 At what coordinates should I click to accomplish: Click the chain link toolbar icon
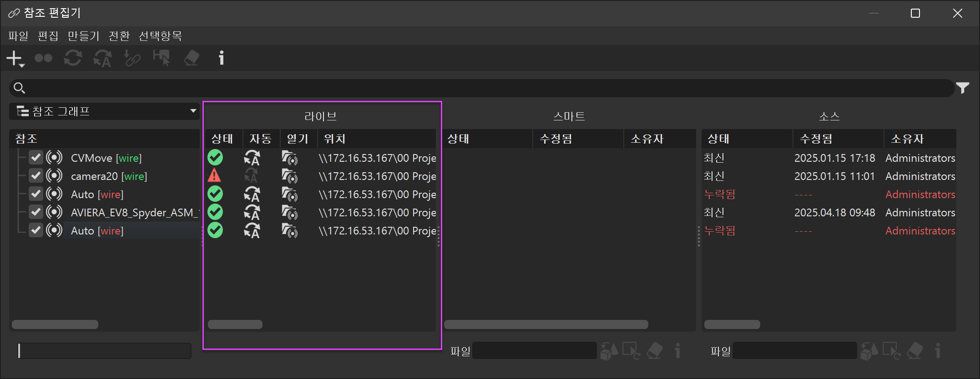pyautogui.click(x=132, y=58)
